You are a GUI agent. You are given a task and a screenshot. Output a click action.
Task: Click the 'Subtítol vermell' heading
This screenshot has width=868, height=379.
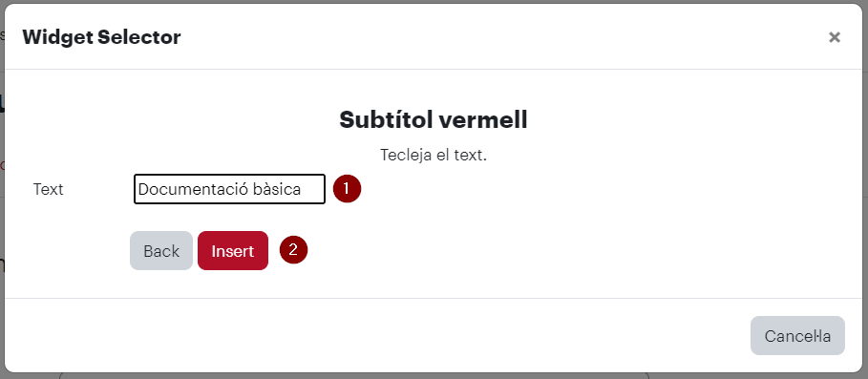tap(433, 119)
